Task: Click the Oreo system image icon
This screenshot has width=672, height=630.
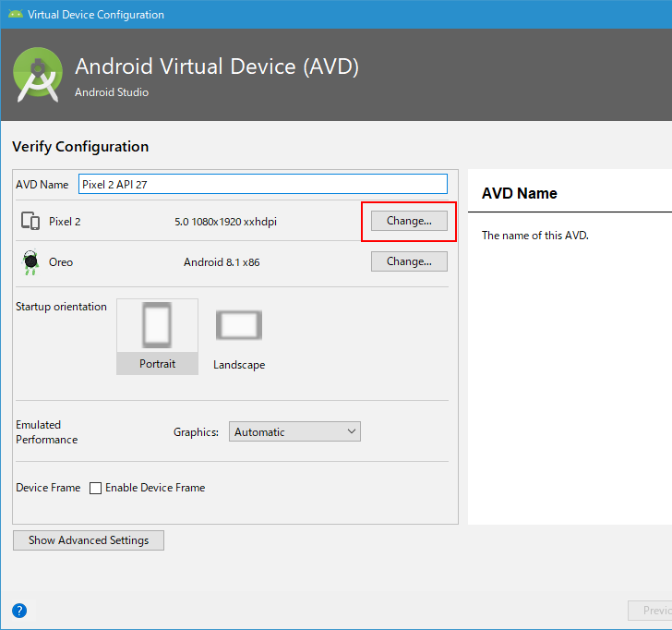Action: tap(30, 262)
